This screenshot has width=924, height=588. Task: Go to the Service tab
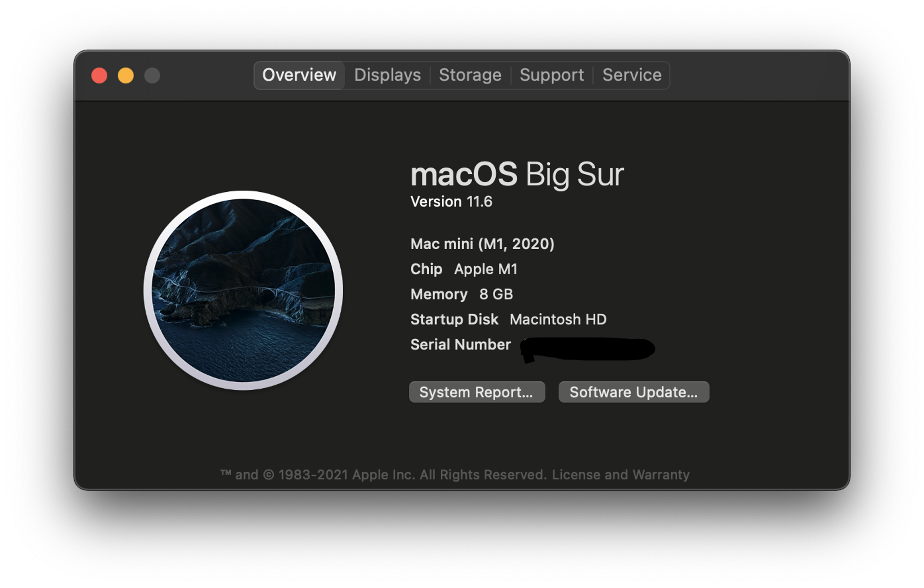click(632, 75)
